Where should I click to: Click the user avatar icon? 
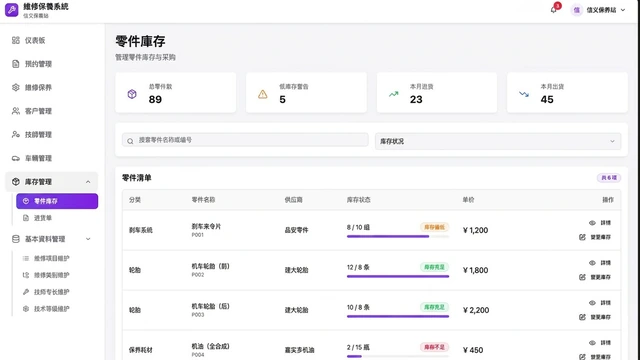pos(576,10)
